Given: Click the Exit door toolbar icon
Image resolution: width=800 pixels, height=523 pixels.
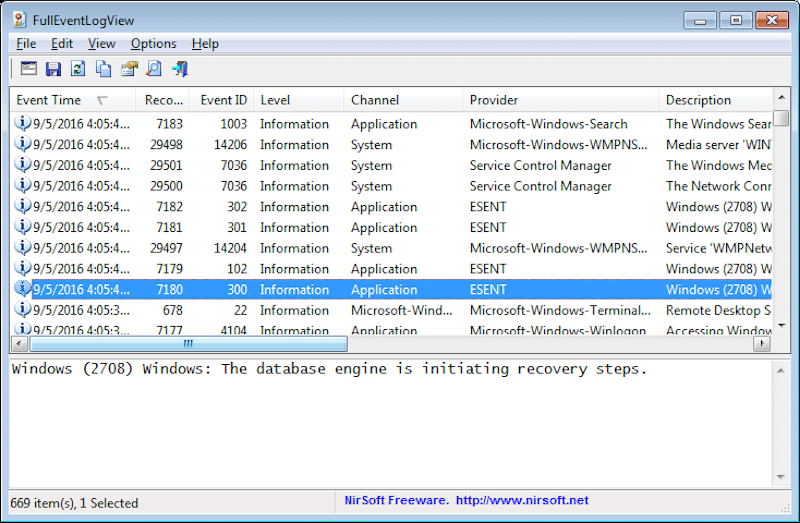Looking at the screenshot, I should 180,69.
